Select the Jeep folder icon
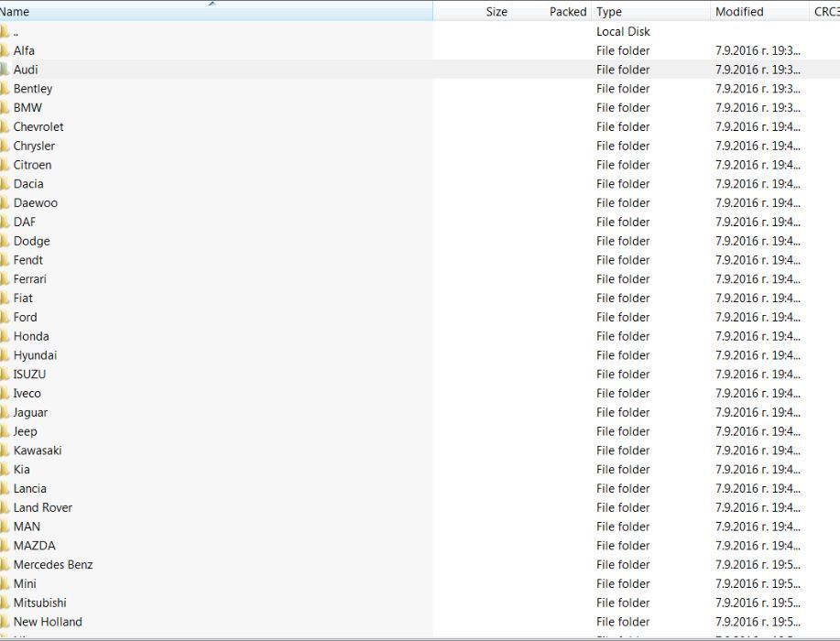Viewport: 840px width, 641px height. [5, 431]
